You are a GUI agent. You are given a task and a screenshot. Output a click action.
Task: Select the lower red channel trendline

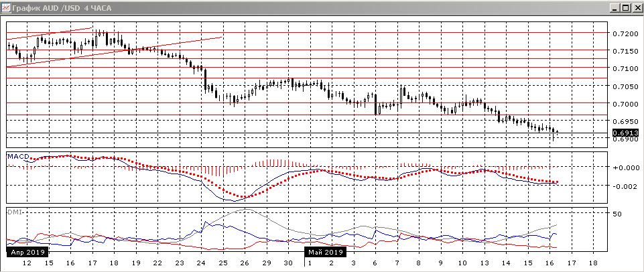114,52
